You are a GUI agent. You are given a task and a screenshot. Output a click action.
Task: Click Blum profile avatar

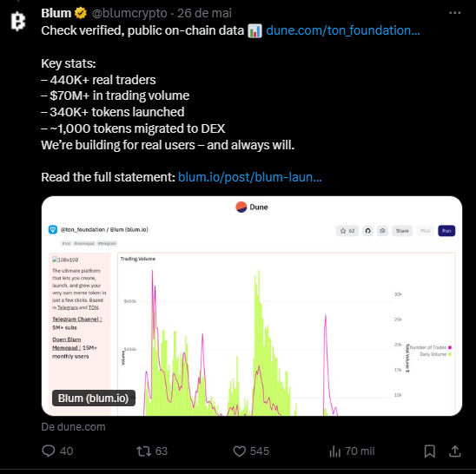tap(18, 21)
